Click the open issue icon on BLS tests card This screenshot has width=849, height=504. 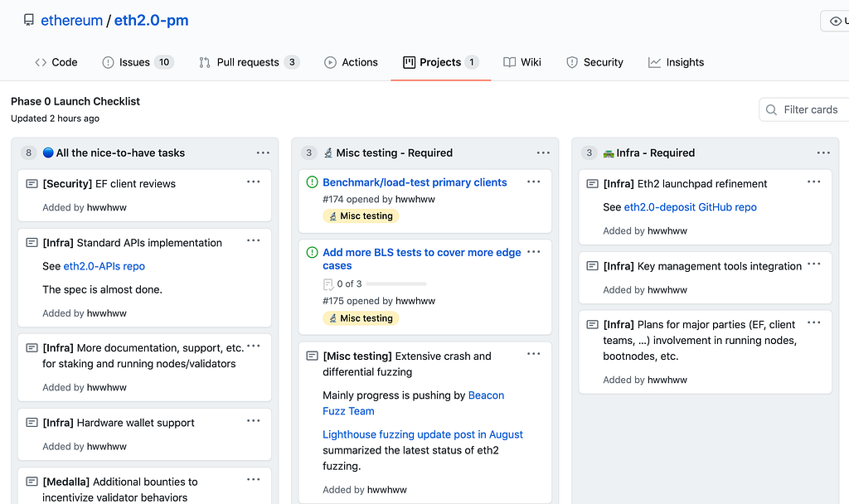pos(312,253)
